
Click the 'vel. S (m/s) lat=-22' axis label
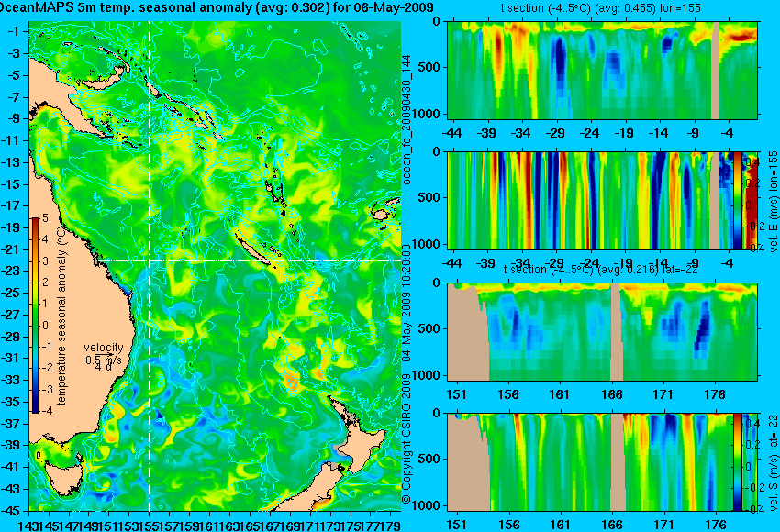773,462
